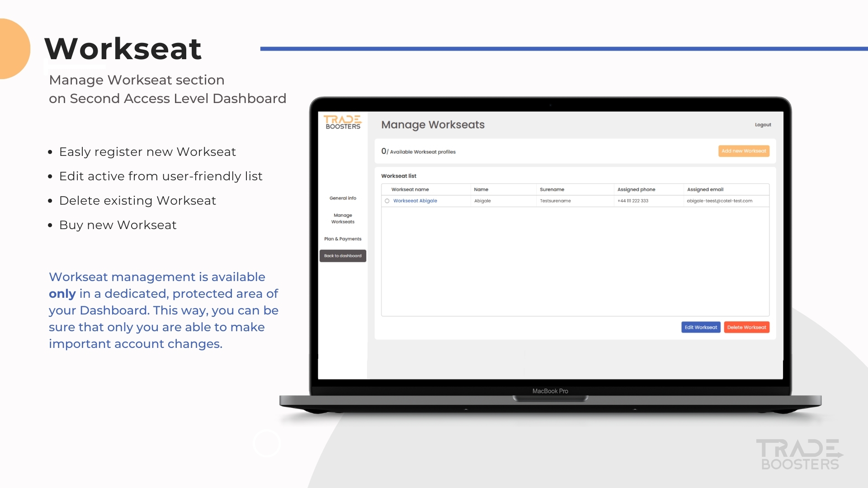Click the Testsurename cell
This screenshot has height=488, width=868.
[x=555, y=201]
